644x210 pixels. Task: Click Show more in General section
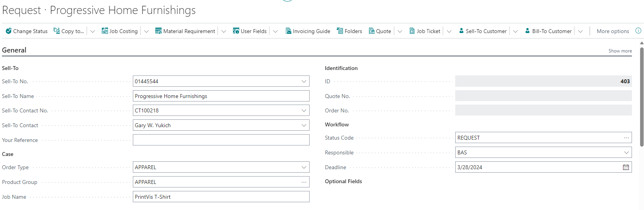coord(620,51)
